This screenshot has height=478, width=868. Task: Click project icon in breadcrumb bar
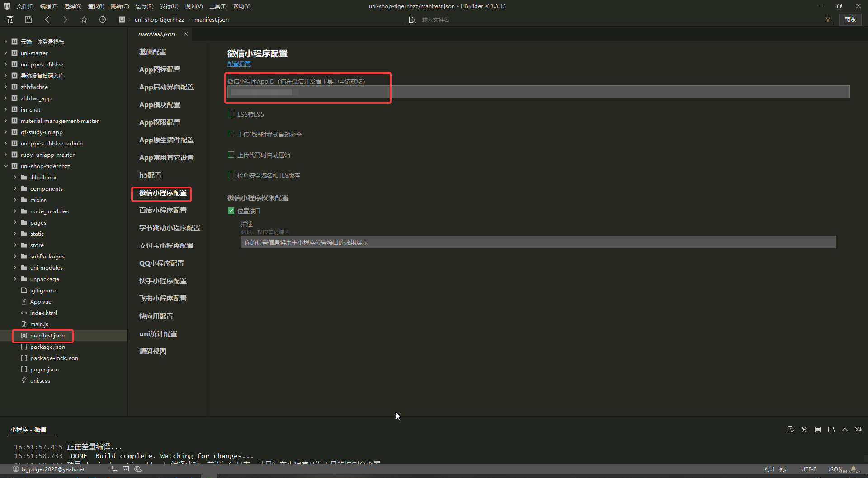[x=122, y=19]
